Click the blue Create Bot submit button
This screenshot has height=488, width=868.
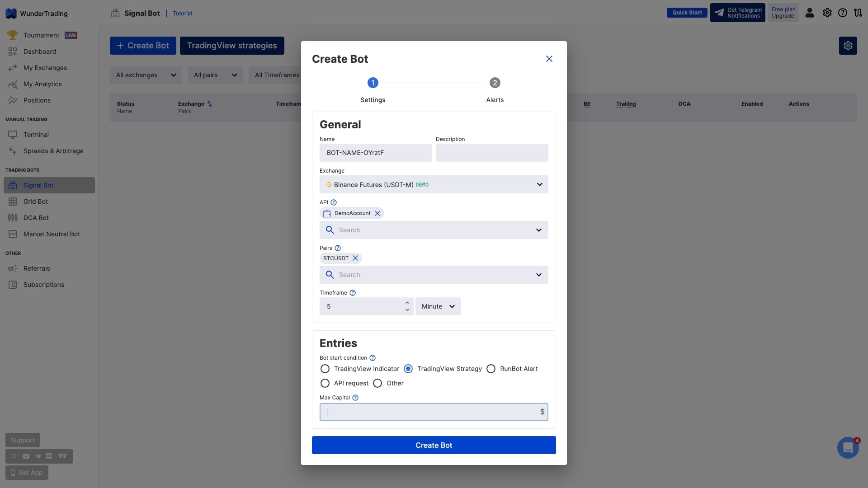coord(434,445)
